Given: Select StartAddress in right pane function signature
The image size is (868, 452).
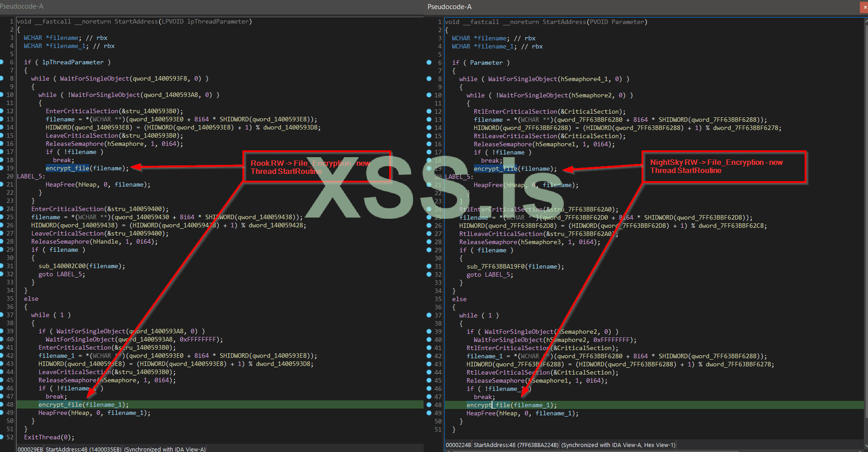Looking at the screenshot, I should (x=564, y=22).
